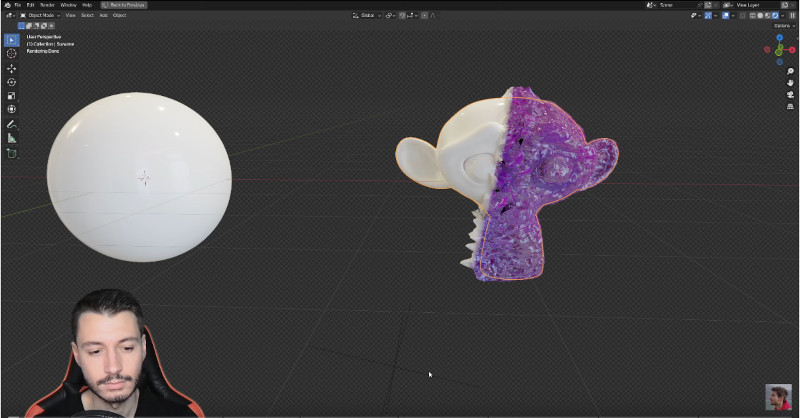
Task: Open the Global transform orientation dropdown
Action: click(367, 15)
